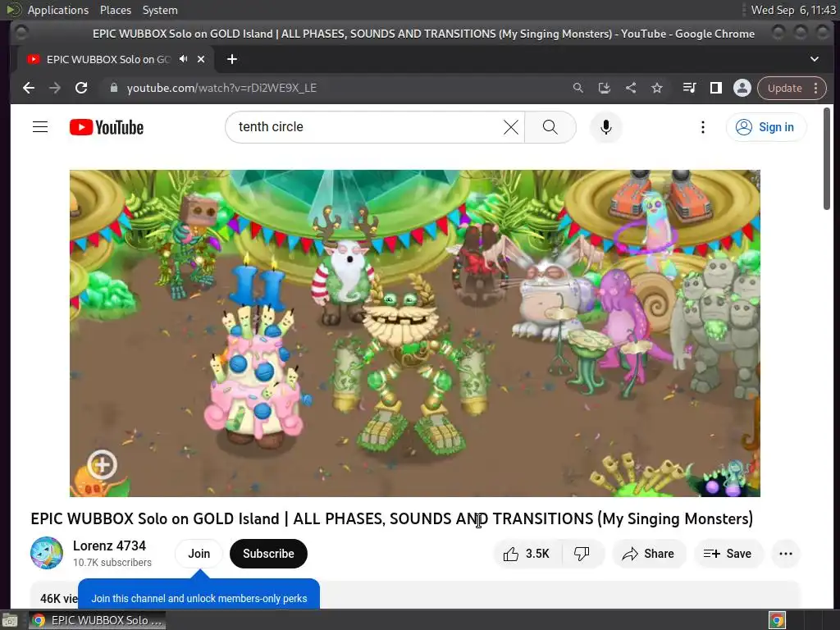Like the video showing 3.5K likes
840x630 pixels.
(527, 554)
